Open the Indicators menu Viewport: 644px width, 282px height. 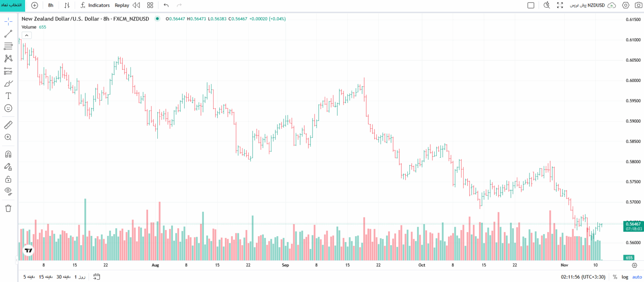(x=95, y=5)
